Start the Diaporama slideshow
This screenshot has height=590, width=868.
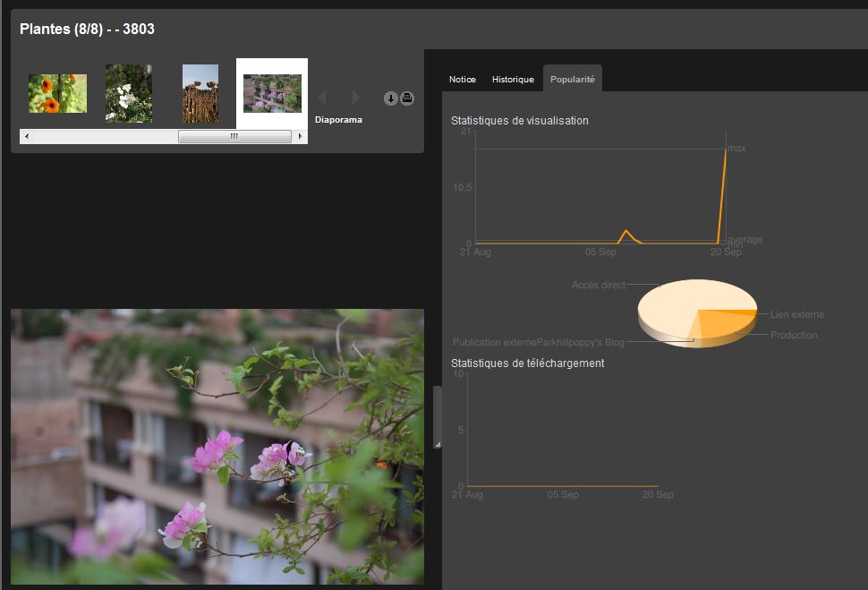(338, 119)
